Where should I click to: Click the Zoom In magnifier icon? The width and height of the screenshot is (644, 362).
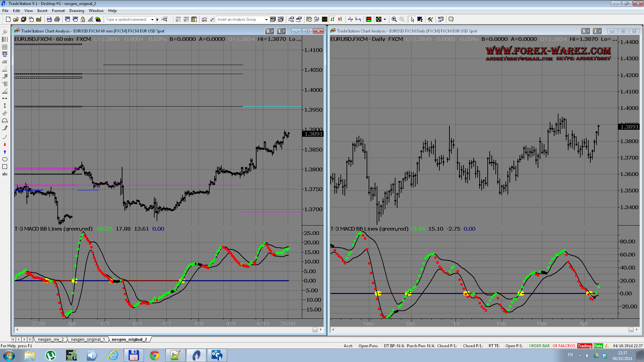(394, 19)
